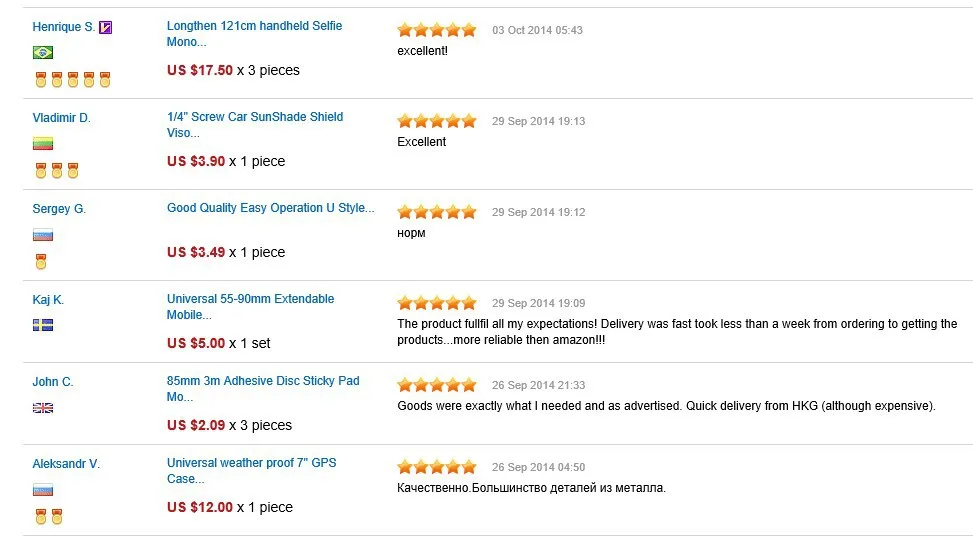Open Good Quality Easy Operation U Style link

(270, 208)
